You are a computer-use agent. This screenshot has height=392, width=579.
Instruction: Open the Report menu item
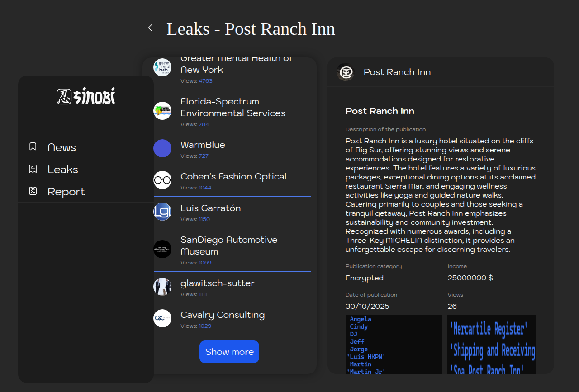point(66,192)
